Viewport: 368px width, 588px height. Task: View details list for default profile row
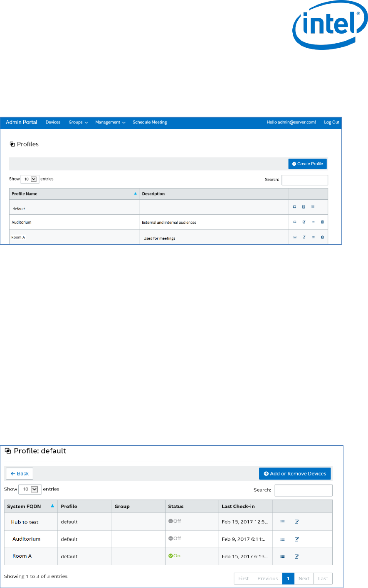pyautogui.click(x=313, y=207)
